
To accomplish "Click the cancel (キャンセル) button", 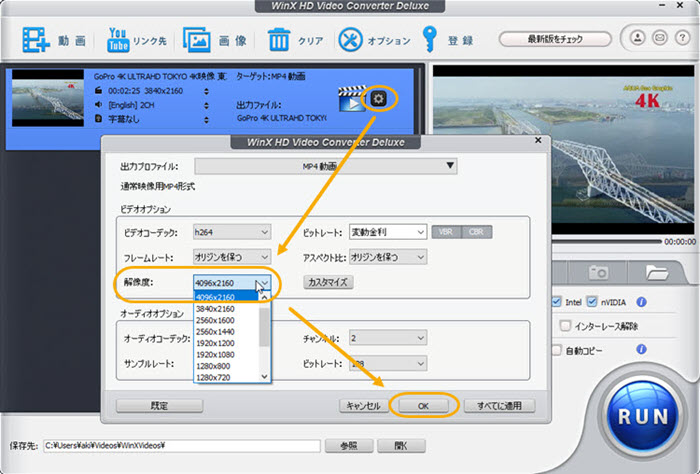I will (363, 406).
